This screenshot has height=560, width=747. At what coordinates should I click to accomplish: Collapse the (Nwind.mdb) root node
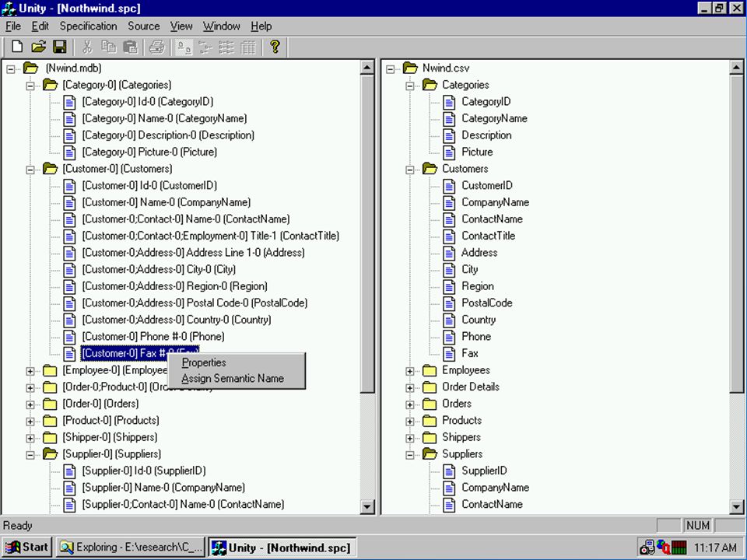click(x=10, y=69)
